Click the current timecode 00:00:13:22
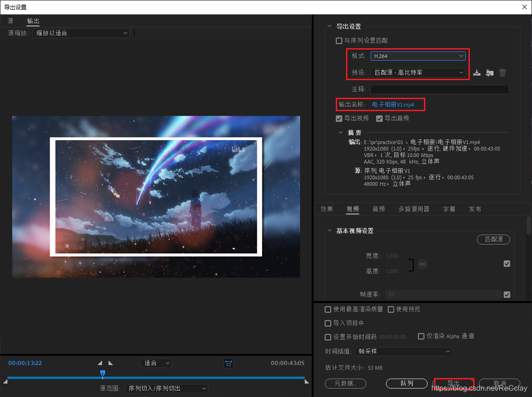The width and height of the screenshot is (532, 397). (25, 363)
